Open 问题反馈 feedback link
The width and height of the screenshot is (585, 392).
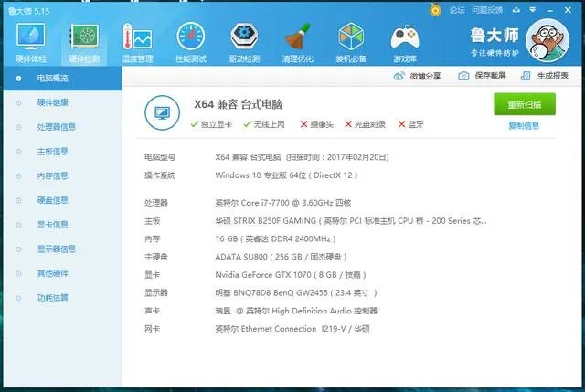(487, 10)
